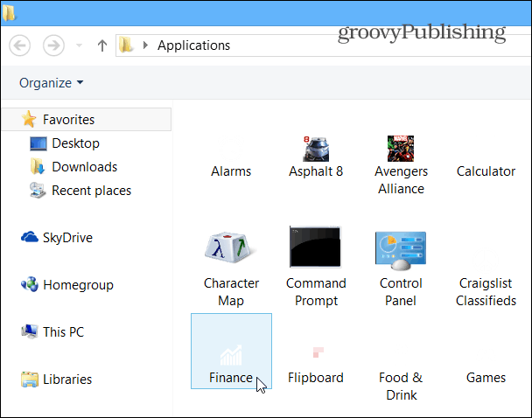532x418 pixels.
Task: Select Desktop in the navigation pane
Action: click(x=75, y=143)
